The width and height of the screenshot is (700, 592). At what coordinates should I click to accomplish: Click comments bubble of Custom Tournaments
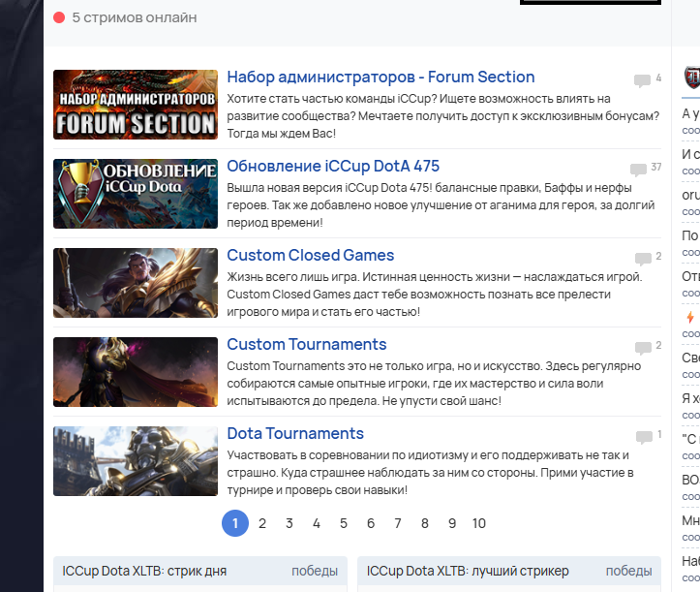pos(643,347)
